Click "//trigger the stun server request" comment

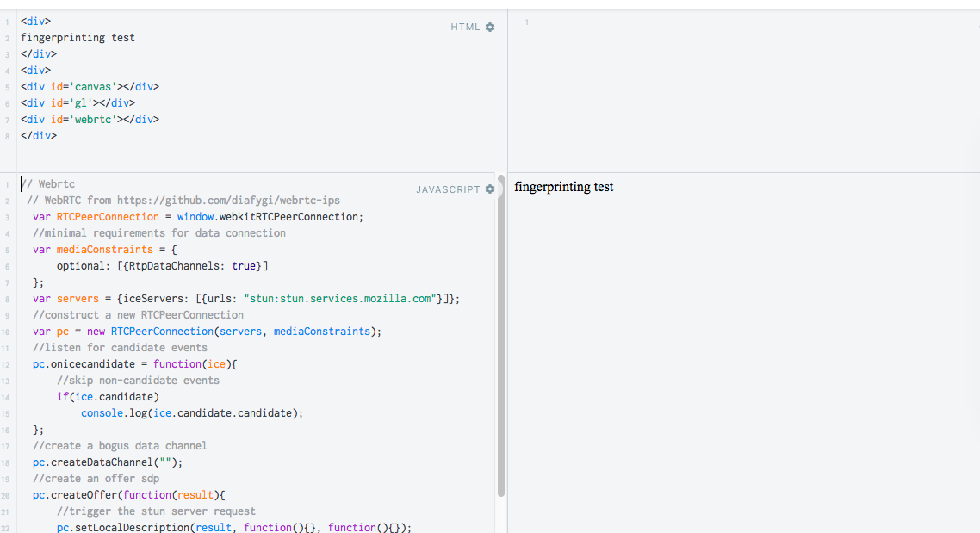coord(156,511)
